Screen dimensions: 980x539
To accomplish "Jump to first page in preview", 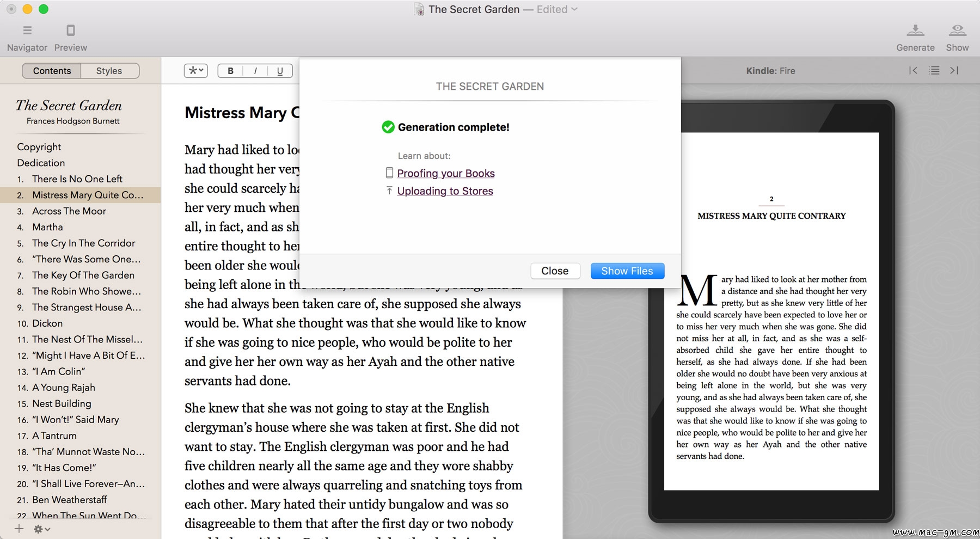I will [913, 70].
